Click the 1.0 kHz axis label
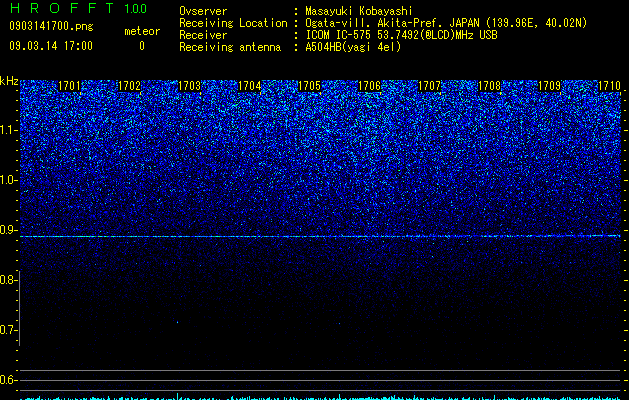The height and width of the screenshot is (400, 629). (x=8, y=180)
